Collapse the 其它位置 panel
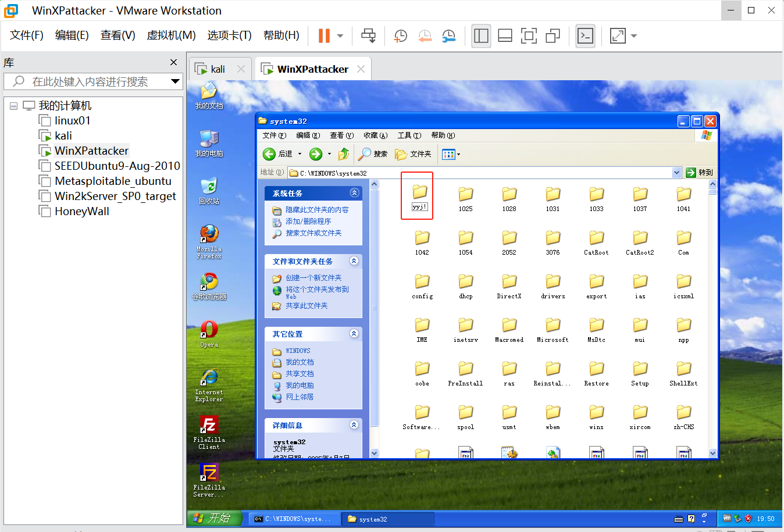Screen dimensions: 784x532 pyautogui.click(x=354, y=334)
